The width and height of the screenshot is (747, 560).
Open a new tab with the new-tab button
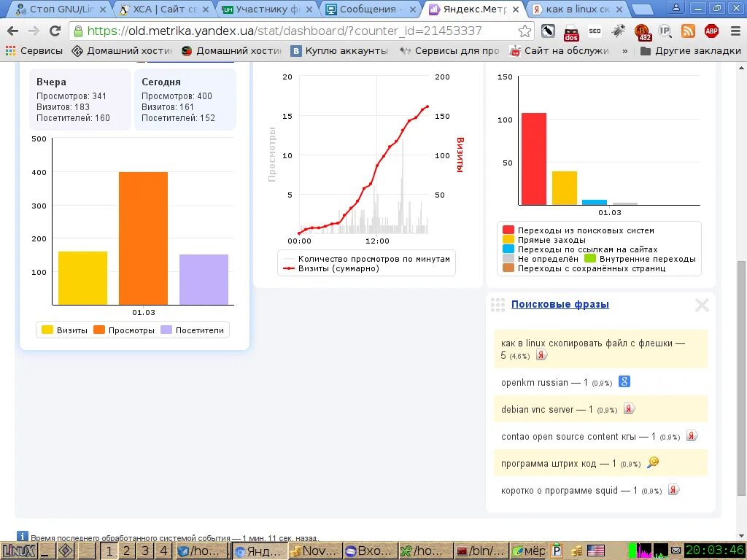tap(642, 9)
